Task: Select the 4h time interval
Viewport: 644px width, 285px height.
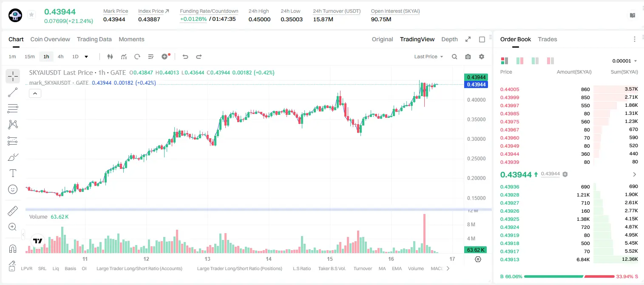Action: (60, 57)
